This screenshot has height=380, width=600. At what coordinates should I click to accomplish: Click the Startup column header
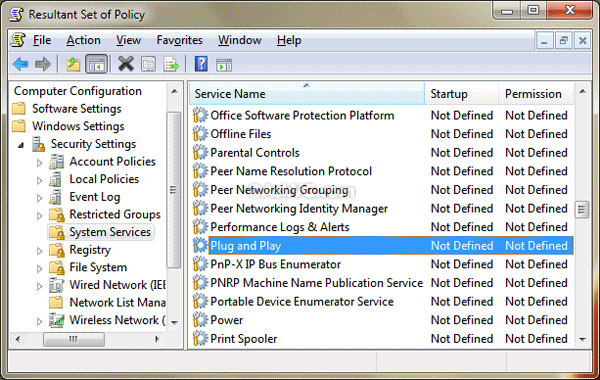tap(461, 93)
